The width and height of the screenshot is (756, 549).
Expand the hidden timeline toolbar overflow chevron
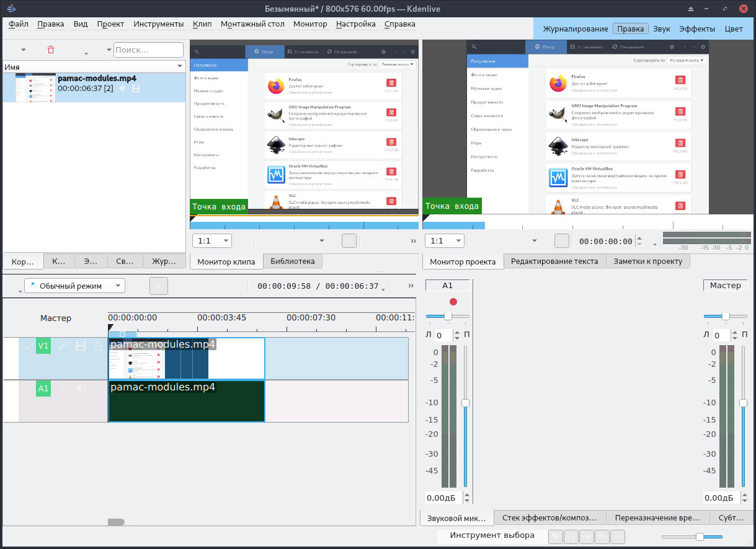pos(411,286)
